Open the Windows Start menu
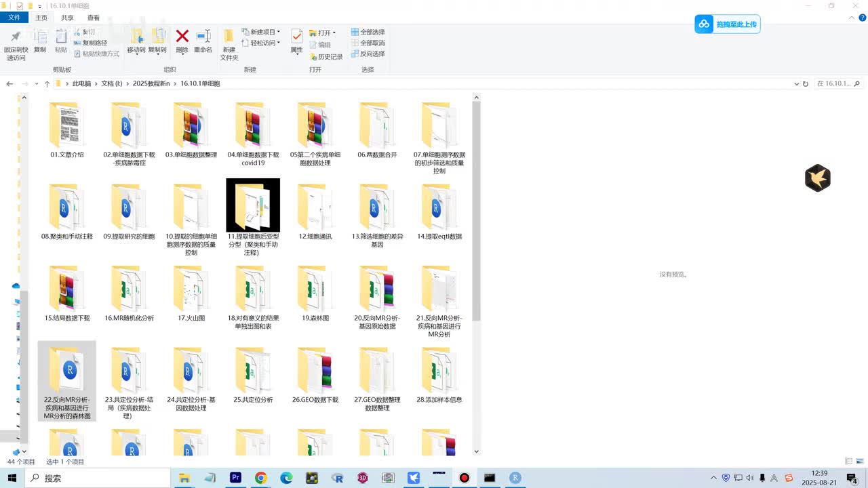Screen dimensions: 868x488 pyautogui.click(x=14, y=478)
